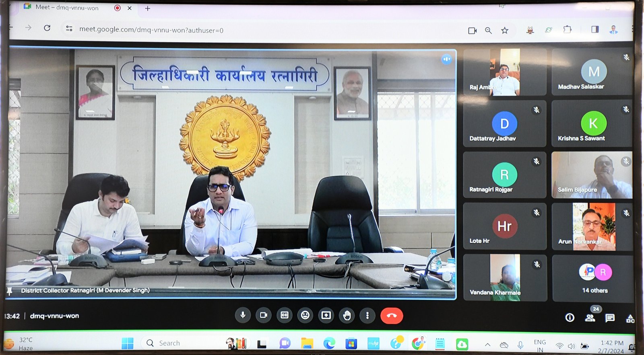The width and height of the screenshot is (644, 355).
Task: Click the address bar URL field
Action: (151, 30)
